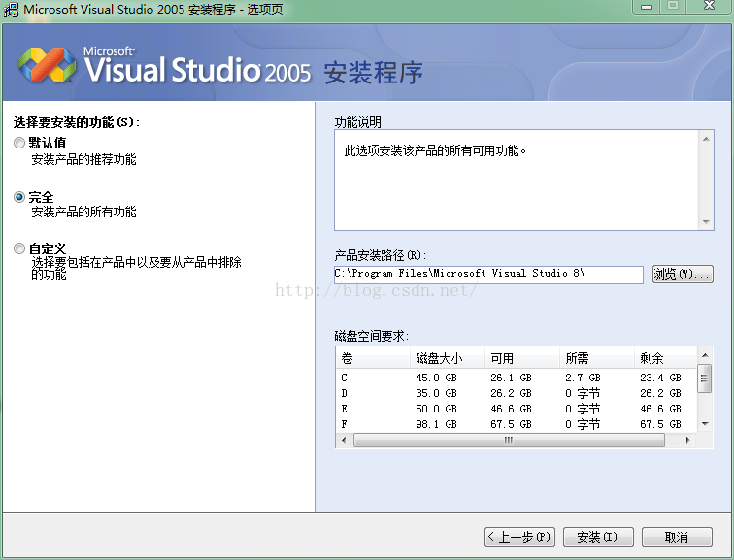
Task: Click the 2.7 GB required cell
Action: tap(583, 378)
